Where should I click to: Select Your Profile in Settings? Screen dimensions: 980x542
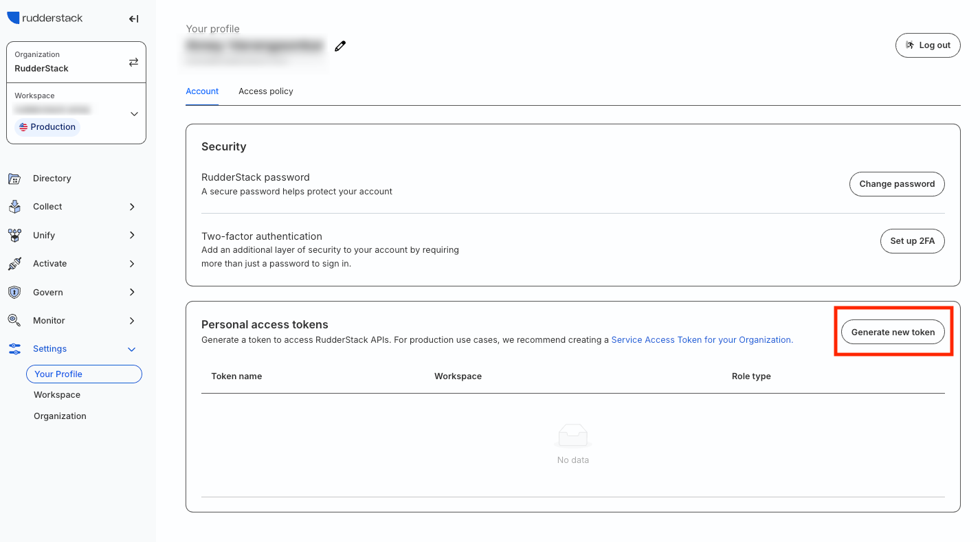tap(84, 374)
